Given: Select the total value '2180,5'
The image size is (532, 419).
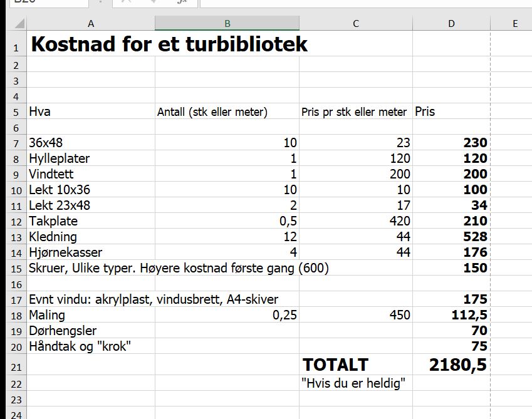Looking at the screenshot, I should (451, 365).
